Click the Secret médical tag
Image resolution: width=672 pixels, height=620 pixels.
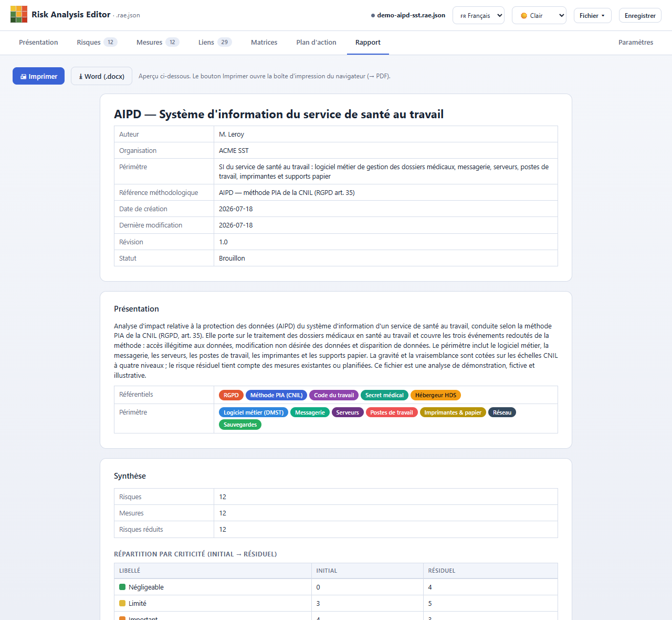click(x=384, y=395)
